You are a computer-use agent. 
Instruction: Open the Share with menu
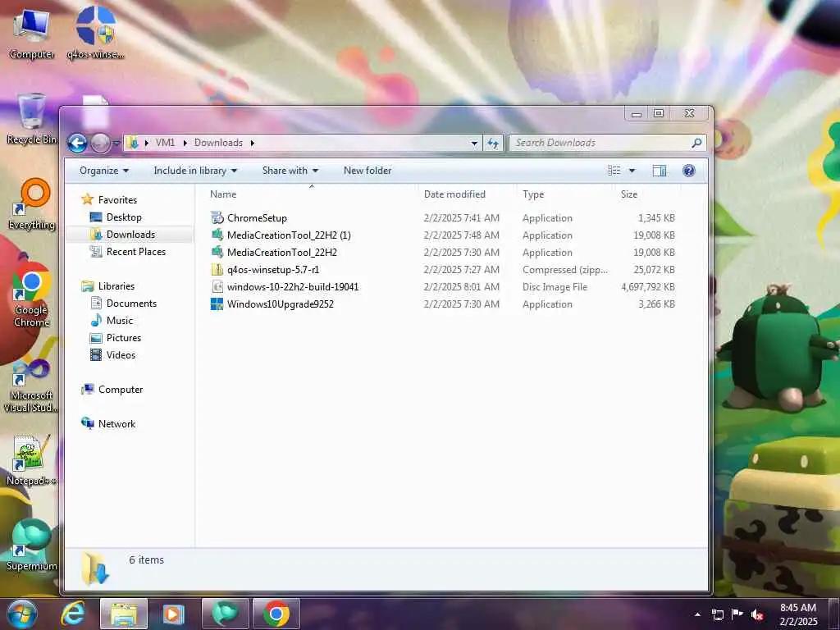[x=290, y=171]
